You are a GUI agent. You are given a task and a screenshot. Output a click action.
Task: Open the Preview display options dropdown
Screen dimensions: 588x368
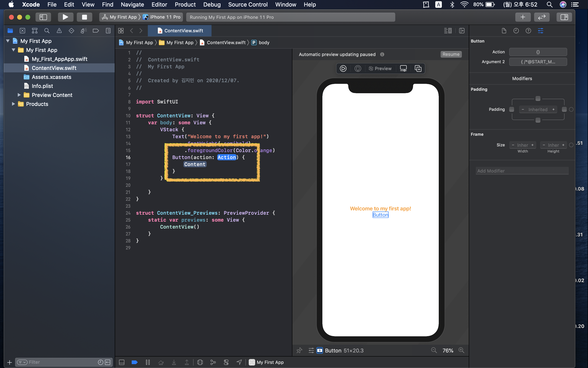pyautogui.click(x=380, y=69)
